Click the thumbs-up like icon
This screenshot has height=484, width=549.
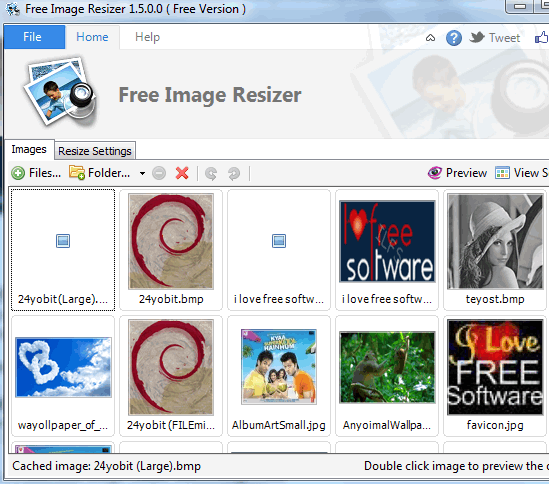(x=542, y=38)
